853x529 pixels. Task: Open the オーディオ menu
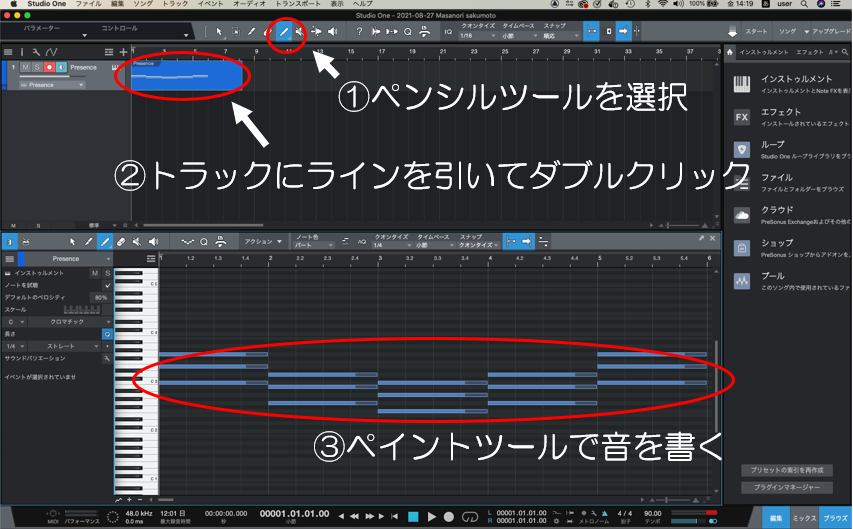point(249,4)
